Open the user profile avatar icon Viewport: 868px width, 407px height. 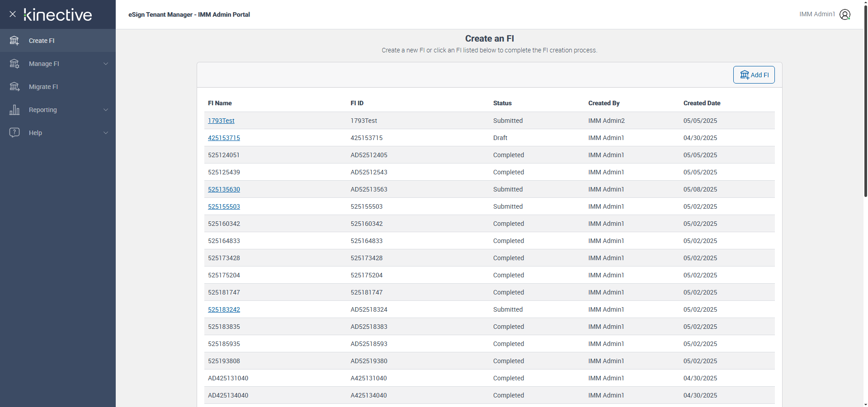pos(844,14)
